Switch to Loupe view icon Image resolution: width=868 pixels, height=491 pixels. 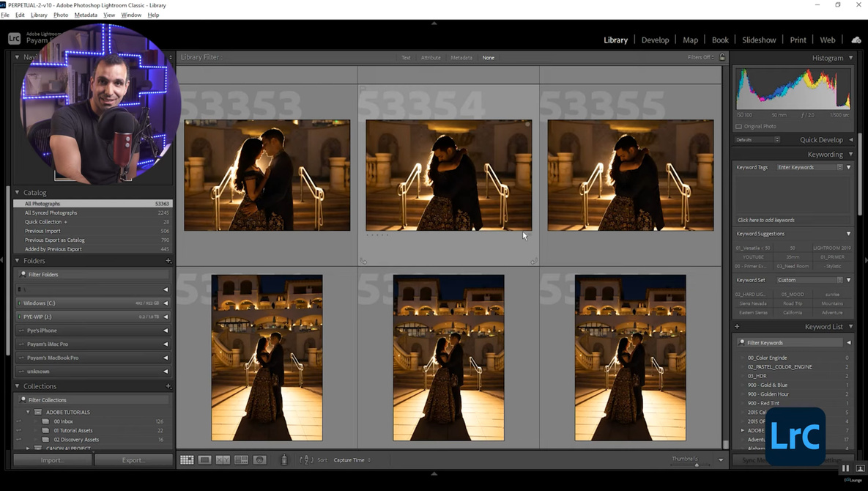coord(205,460)
